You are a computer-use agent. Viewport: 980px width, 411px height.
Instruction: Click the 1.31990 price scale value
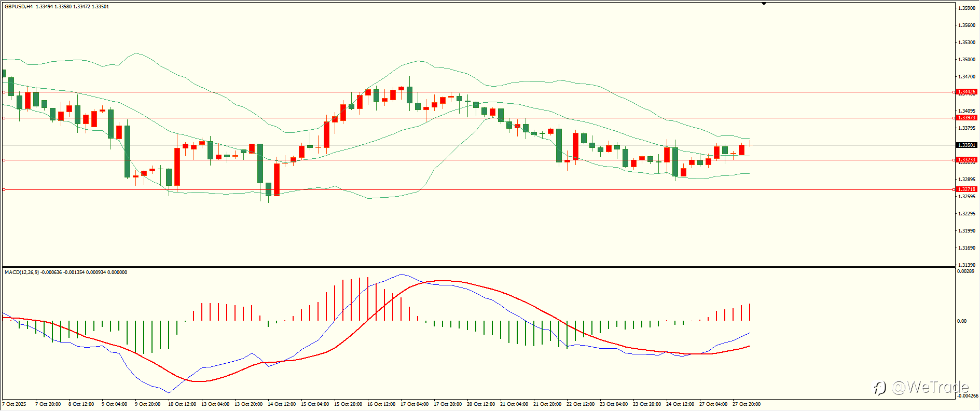[967, 231]
